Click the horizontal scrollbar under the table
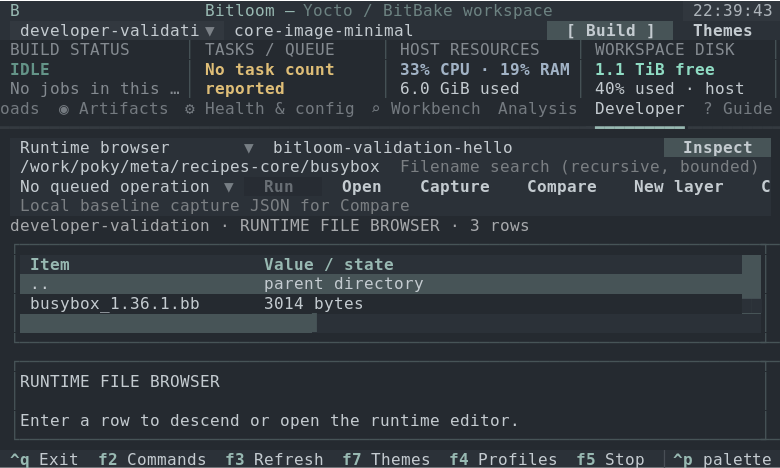Image resolution: width=780 pixels, height=468 pixels. (390, 323)
